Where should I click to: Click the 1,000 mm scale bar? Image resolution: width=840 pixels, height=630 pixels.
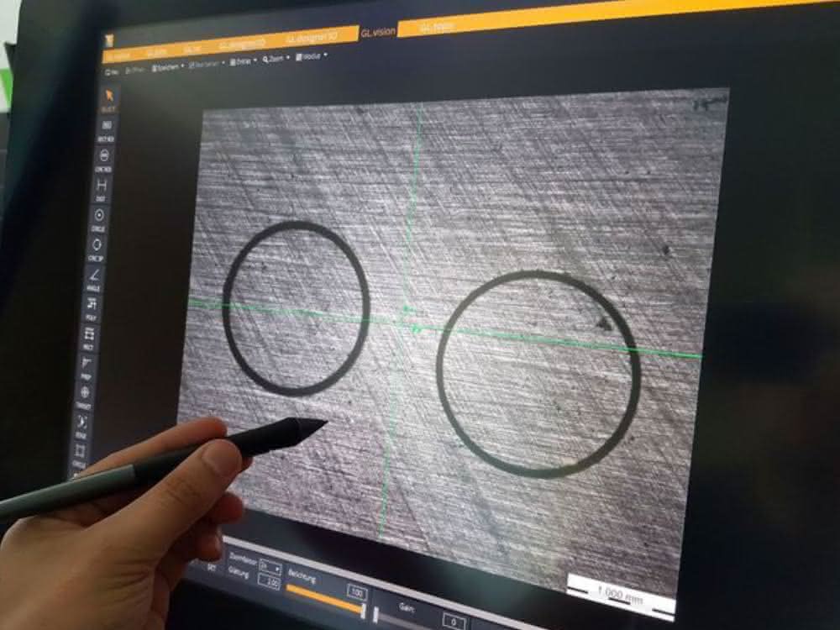tap(621, 596)
